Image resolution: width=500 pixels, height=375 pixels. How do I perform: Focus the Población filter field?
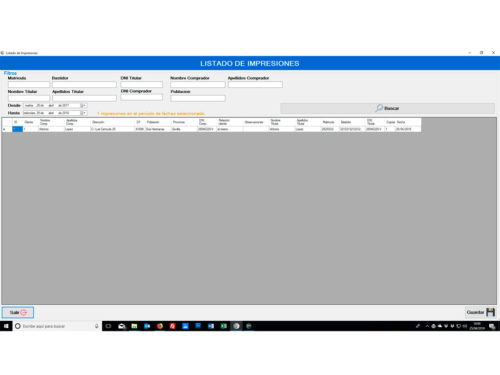pos(198,98)
